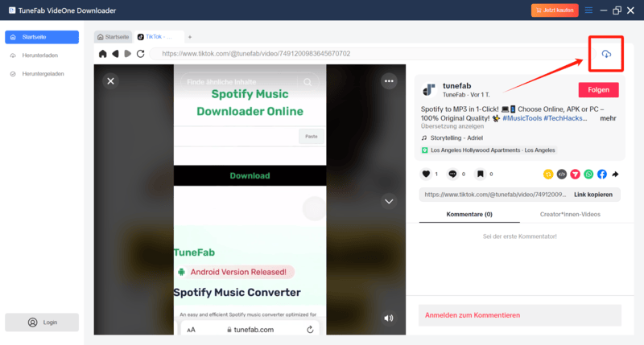Click the Folgen button
The image size is (644, 345).
coord(598,90)
